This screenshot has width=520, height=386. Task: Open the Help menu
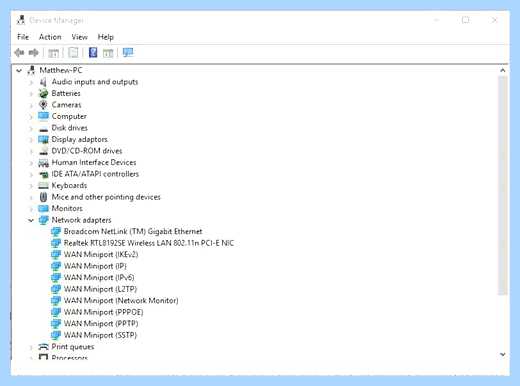click(105, 37)
